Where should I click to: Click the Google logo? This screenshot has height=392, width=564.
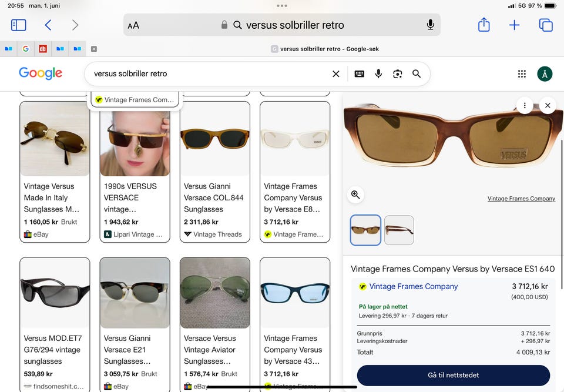coord(41,73)
